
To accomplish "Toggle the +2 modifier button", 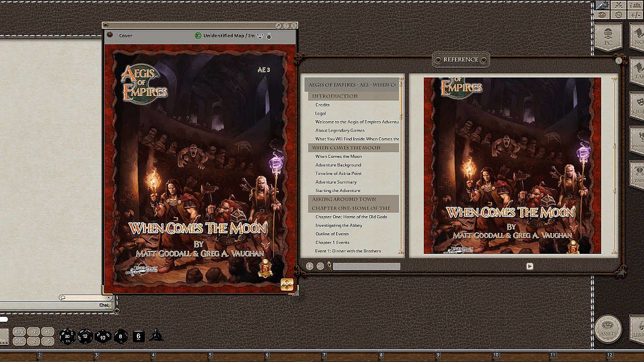I will [x=33, y=332].
